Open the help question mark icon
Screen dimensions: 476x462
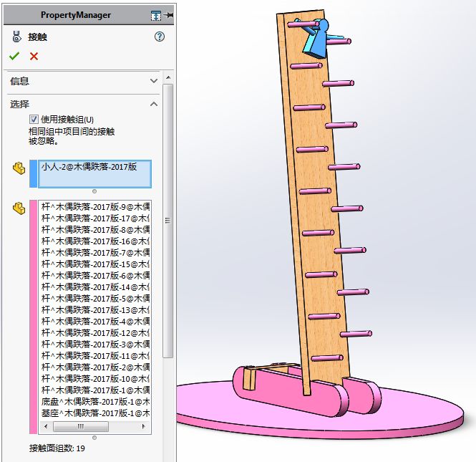tap(160, 37)
